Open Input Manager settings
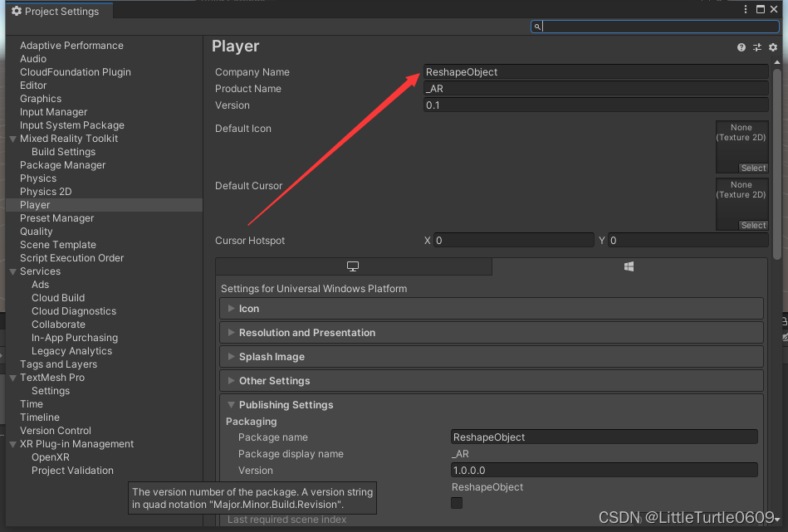788x532 pixels. [53, 112]
